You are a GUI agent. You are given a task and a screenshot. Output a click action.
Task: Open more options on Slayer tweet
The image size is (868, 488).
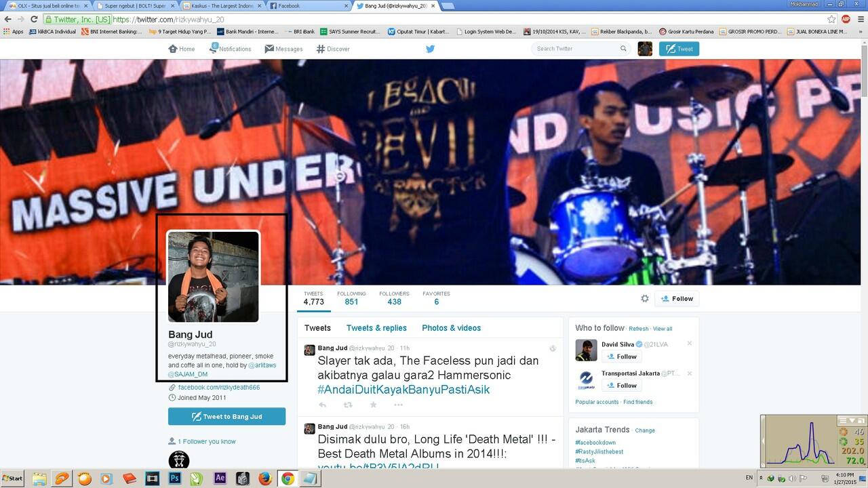click(x=398, y=405)
